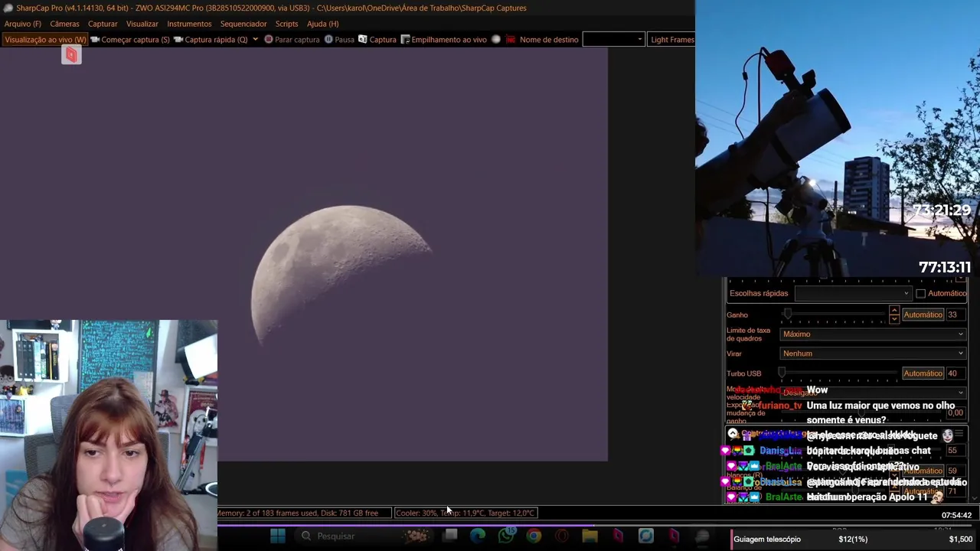Click the pink floating icon over preview
980x551 pixels.
(71, 54)
